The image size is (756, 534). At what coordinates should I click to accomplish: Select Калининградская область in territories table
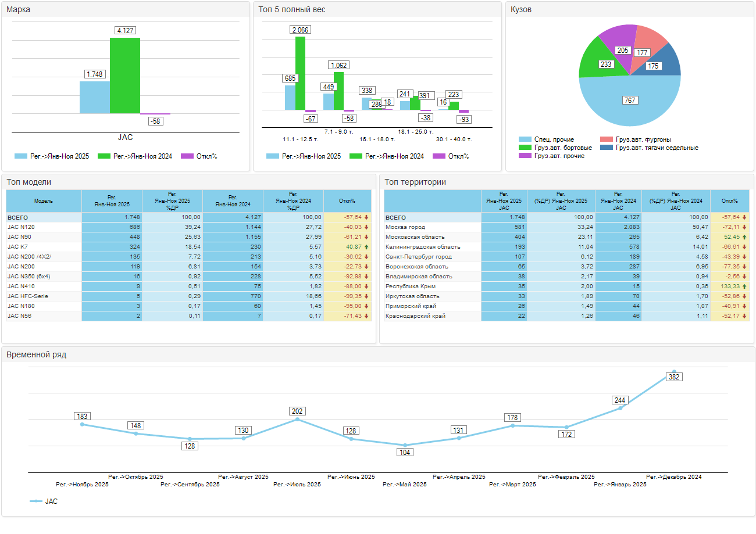pos(423,247)
